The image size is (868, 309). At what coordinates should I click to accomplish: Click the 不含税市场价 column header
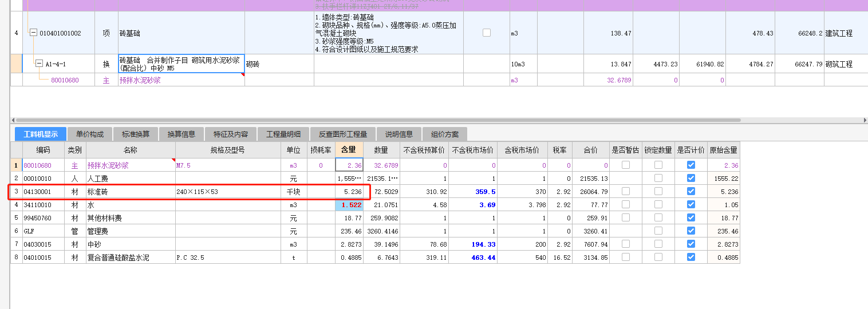(472, 150)
